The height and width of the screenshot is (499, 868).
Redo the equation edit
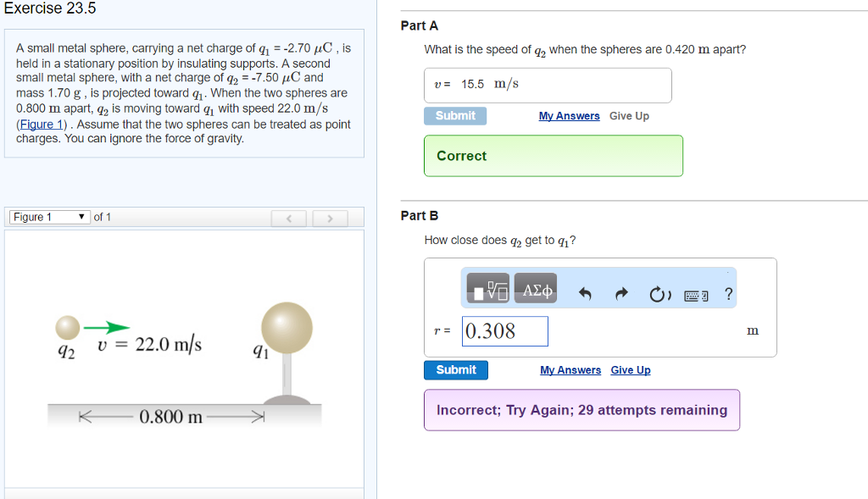(x=621, y=288)
